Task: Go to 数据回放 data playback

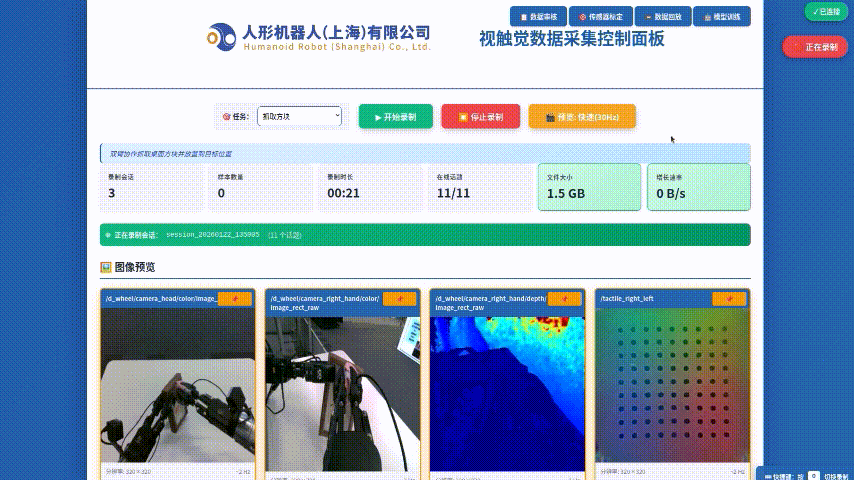Action: coord(661,17)
